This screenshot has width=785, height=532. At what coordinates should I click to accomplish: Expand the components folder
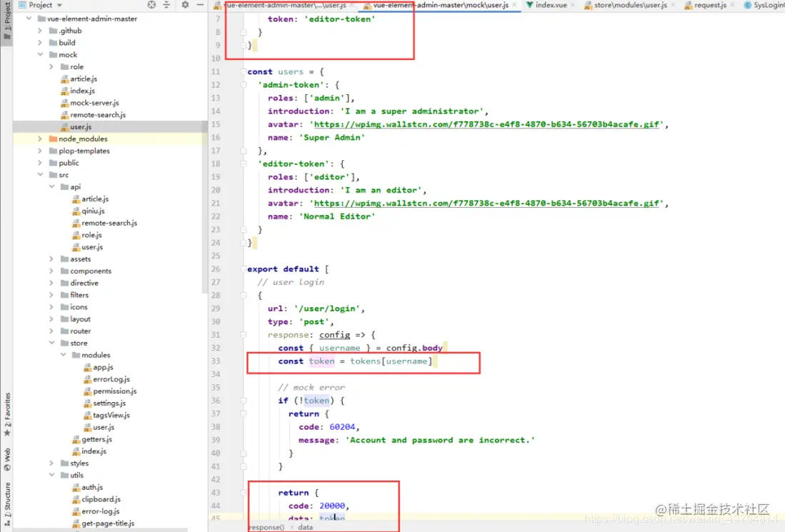[51, 271]
